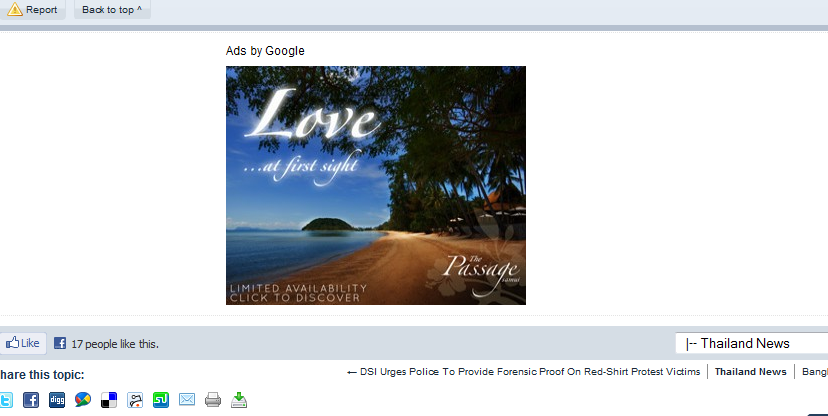Image resolution: width=828 pixels, height=416 pixels.
Task: Go to Thailand News forum link
Action: [750, 372]
